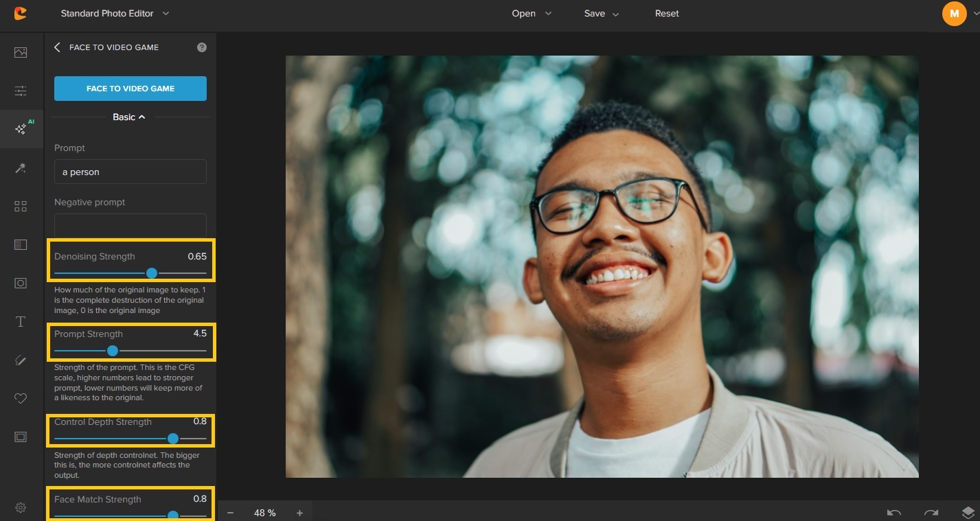This screenshot has height=521, width=980.
Task: Open the settings gear icon
Action: tap(21, 507)
